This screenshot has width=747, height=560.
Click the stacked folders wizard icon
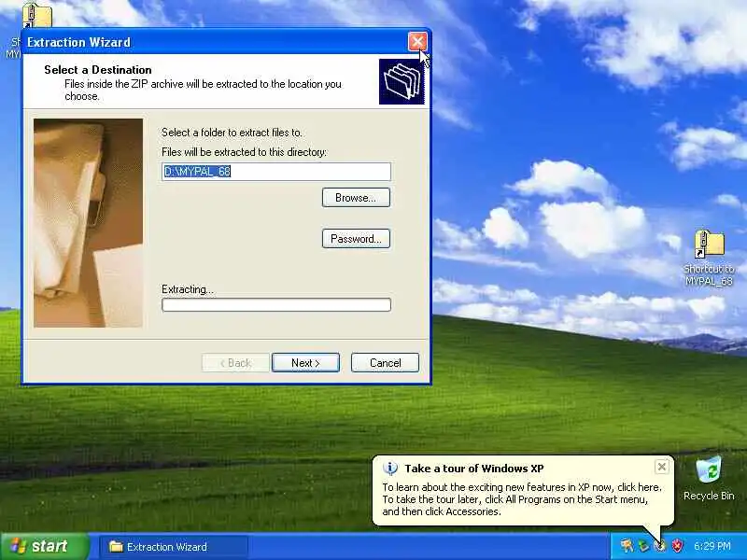[x=402, y=81]
